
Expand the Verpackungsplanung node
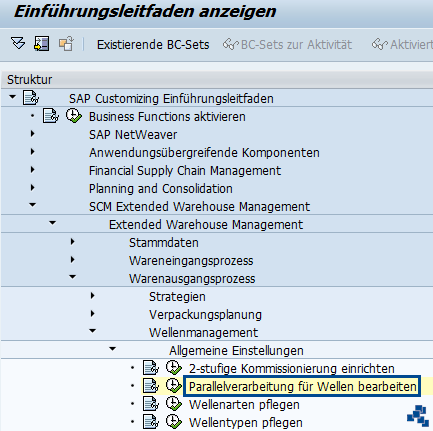point(92,314)
